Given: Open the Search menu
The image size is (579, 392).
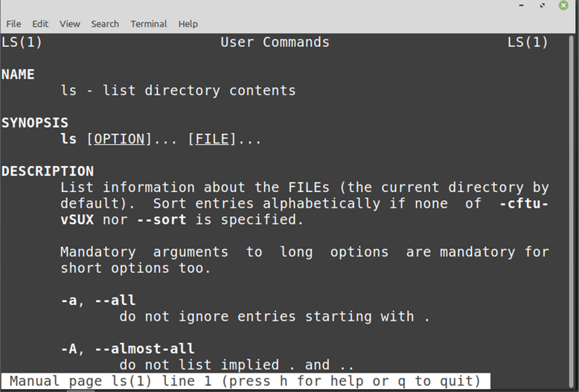Looking at the screenshot, I should click(105, 24).
